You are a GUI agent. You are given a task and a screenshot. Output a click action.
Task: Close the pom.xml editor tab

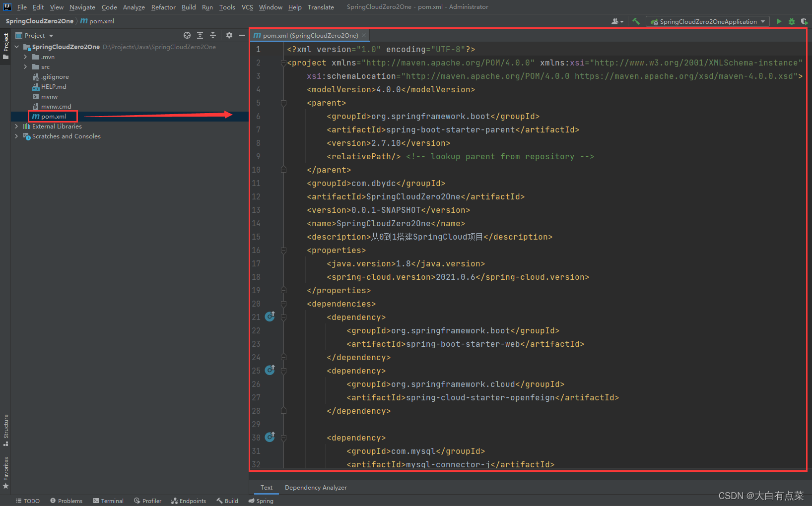pos(364,35)
